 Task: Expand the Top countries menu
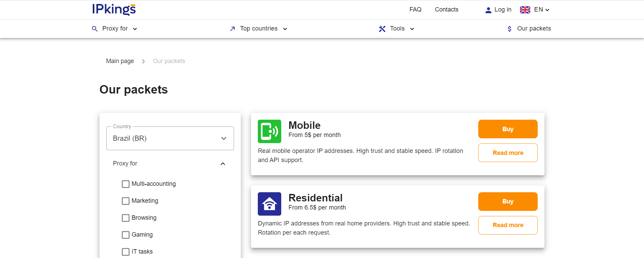click(x=259, y=29)
